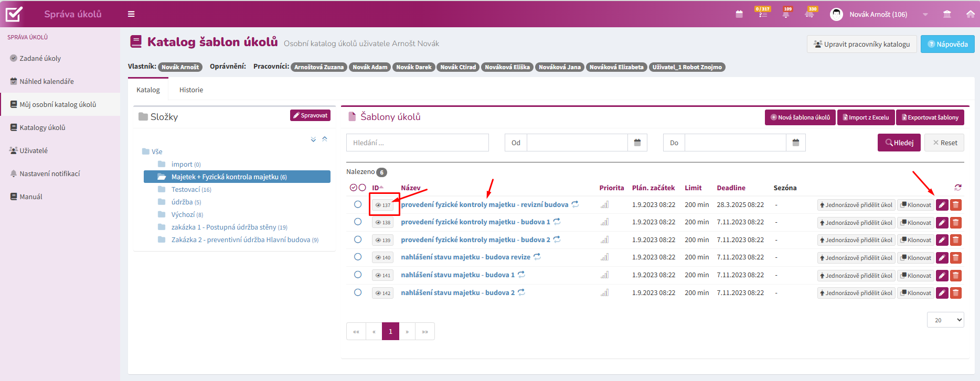Image resolution: width=980 pixels, height=381 pixels.
Task: Expand all folders with down chevrons
Action: coord(313,139)
